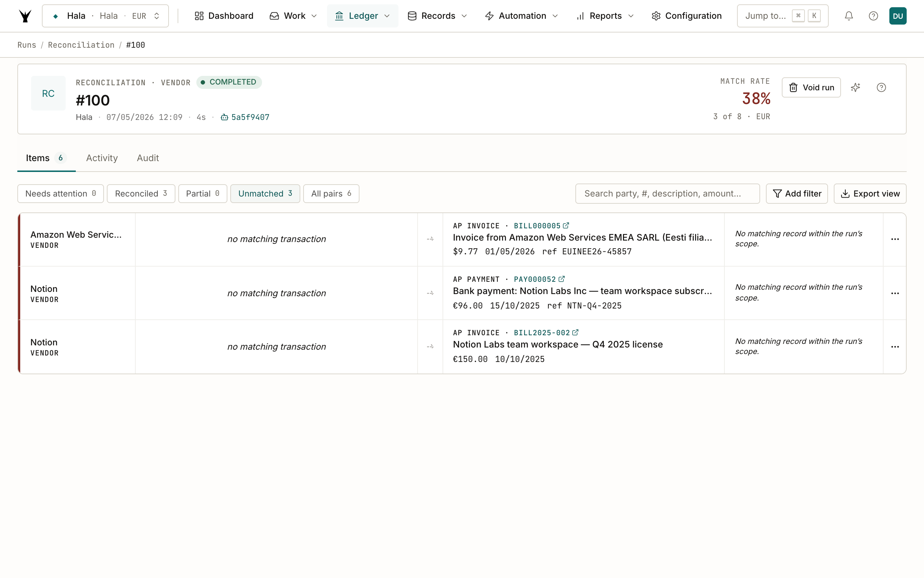Click the external link icon next to BILL2025-002

pos(575,333)
